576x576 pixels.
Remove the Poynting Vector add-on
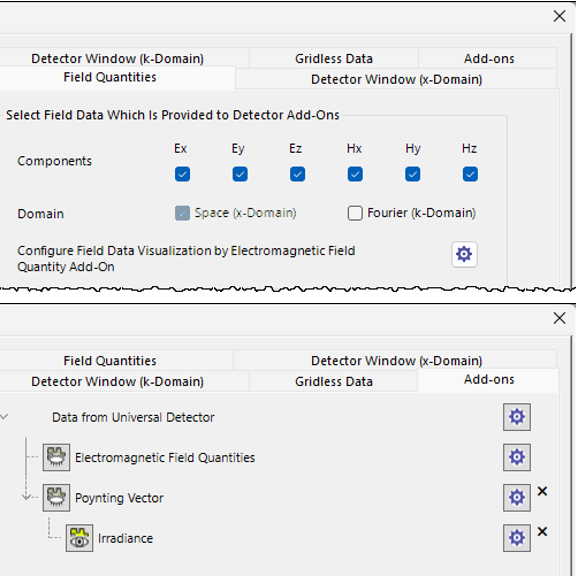pos(542,491)
